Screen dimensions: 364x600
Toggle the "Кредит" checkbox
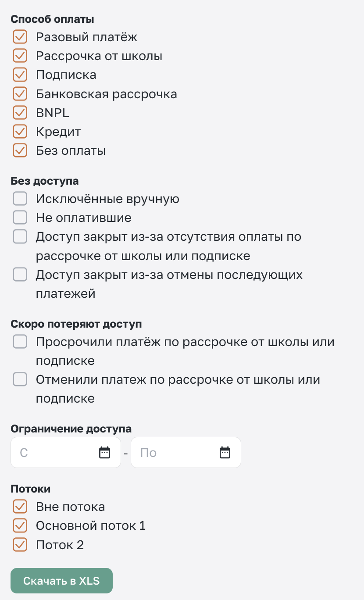tap(20, 132)
